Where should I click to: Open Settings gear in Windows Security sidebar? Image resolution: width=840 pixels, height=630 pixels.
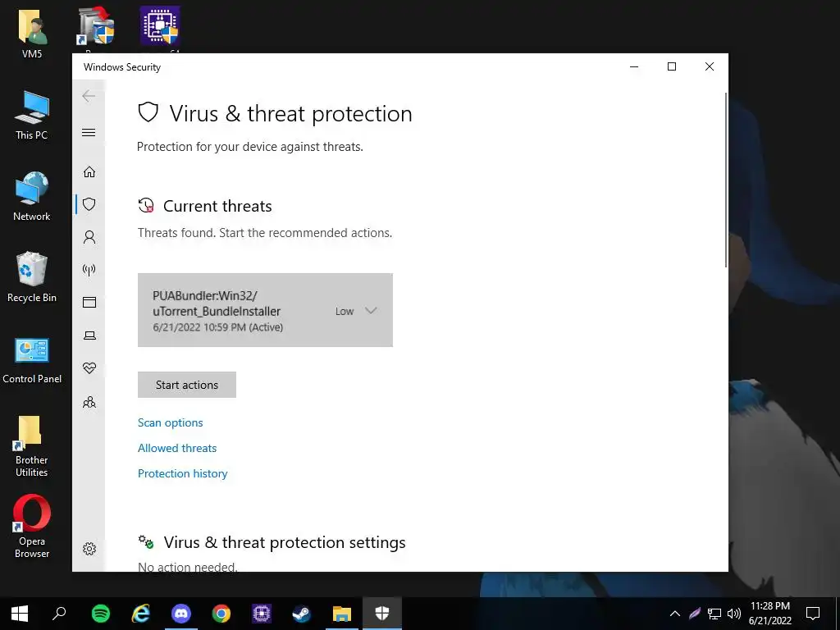[x=89, y=549]
